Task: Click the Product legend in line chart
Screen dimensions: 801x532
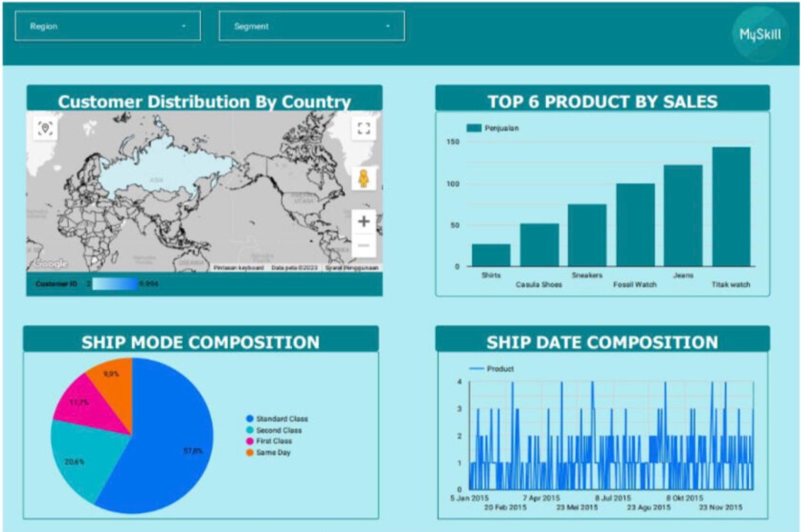Action: pos(491,369)
